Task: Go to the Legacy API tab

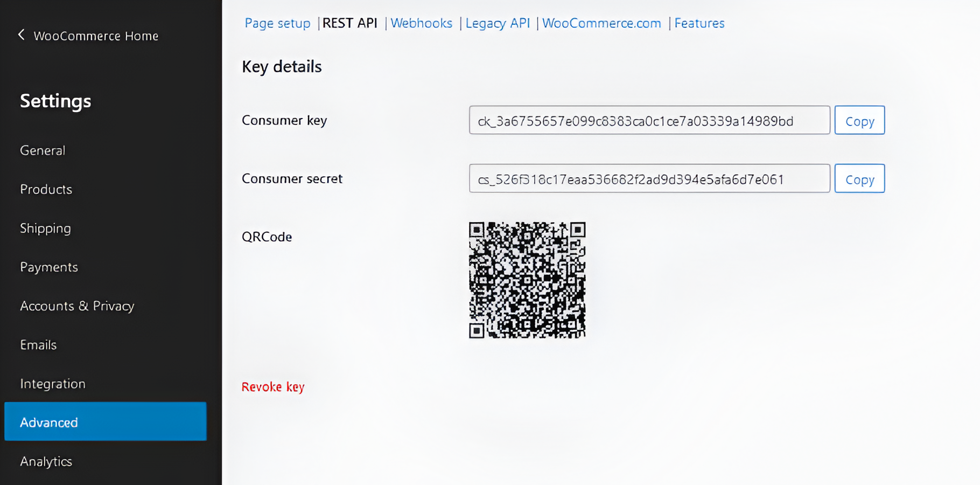Action: [498, 23]
